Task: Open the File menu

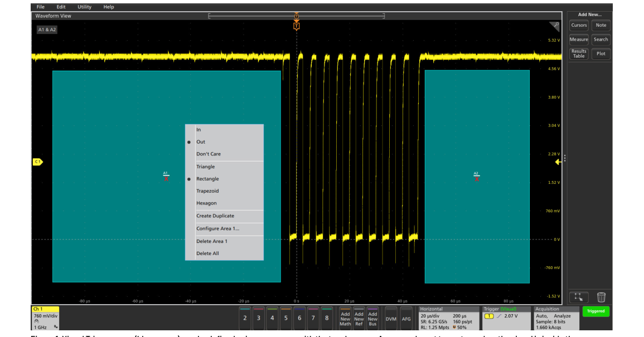Action: pyautogui.click(x=40, y=7)
